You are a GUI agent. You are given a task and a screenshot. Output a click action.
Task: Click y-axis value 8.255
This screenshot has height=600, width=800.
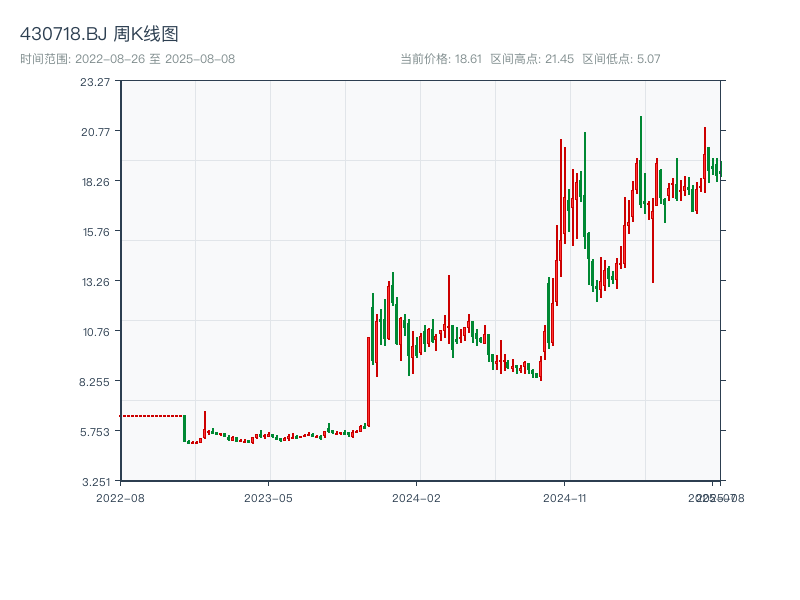tap(94, 382)
